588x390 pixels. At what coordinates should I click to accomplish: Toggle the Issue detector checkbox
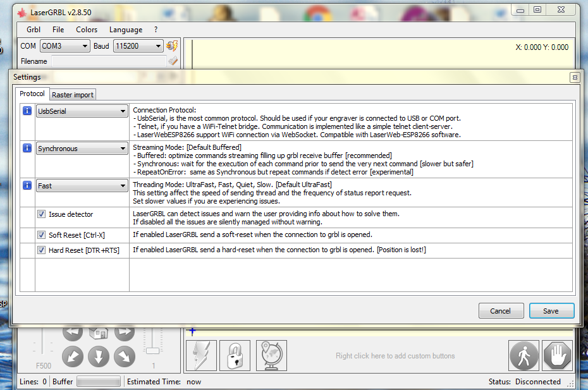tap(42, 214)
